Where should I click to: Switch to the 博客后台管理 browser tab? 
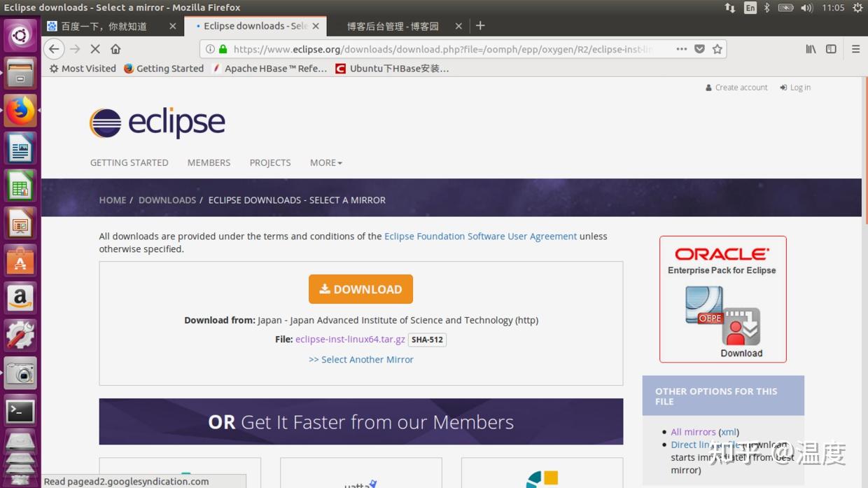tap(393, 26)
